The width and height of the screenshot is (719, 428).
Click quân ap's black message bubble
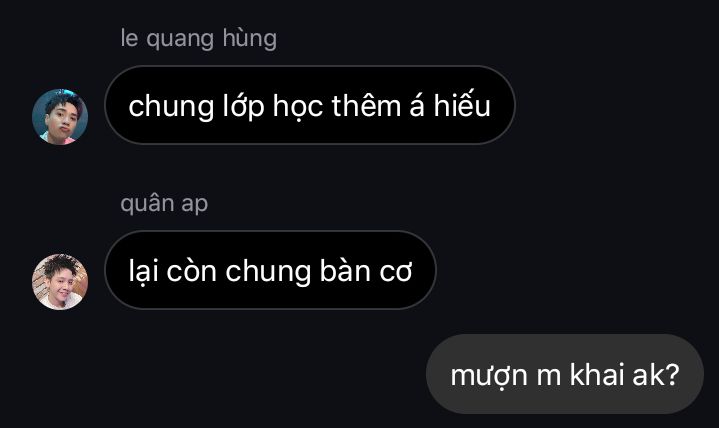pos(271,270)
